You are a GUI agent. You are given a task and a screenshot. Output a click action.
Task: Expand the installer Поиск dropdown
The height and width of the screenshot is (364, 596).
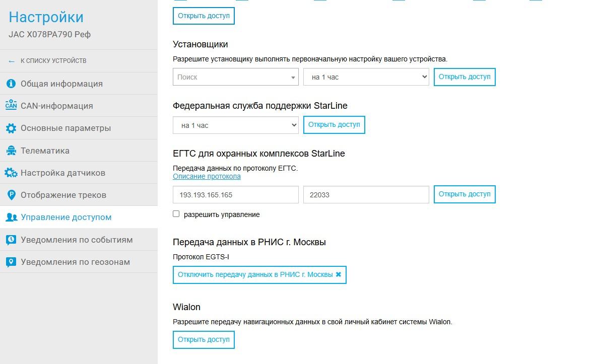(235, 77)
